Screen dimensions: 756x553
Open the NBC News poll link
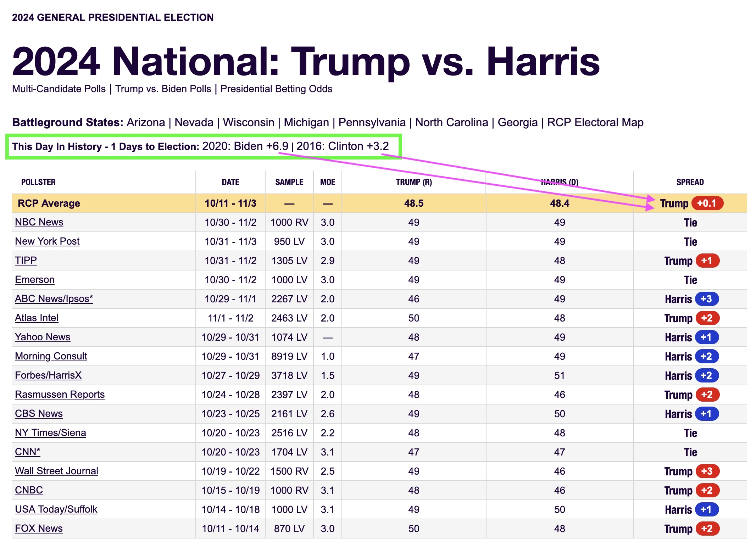(39, 222)
